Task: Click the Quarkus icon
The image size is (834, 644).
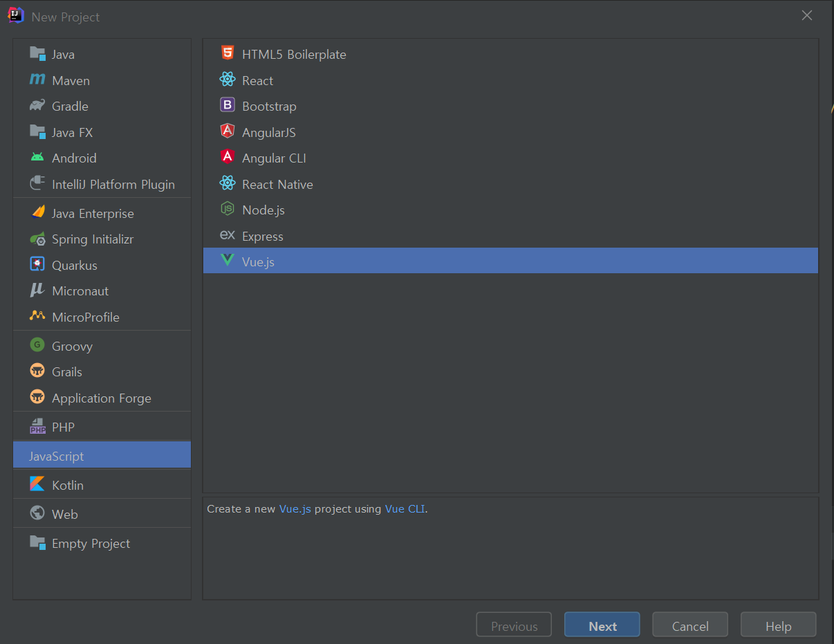Action: pyautogui.click(x=37, y=265)
